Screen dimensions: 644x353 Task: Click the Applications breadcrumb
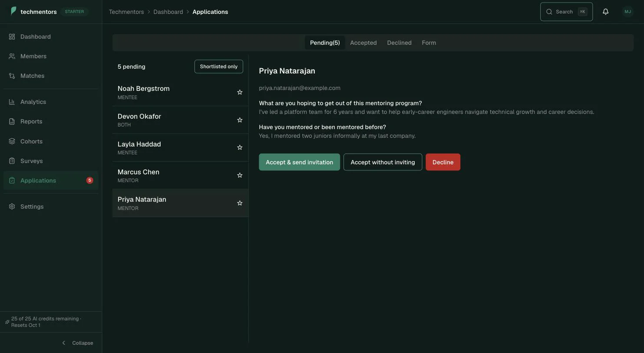(x=210, y=12)
